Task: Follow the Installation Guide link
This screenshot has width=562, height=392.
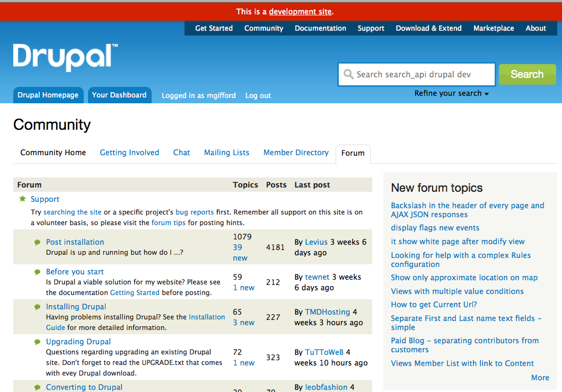Action: tap(136, 322)
